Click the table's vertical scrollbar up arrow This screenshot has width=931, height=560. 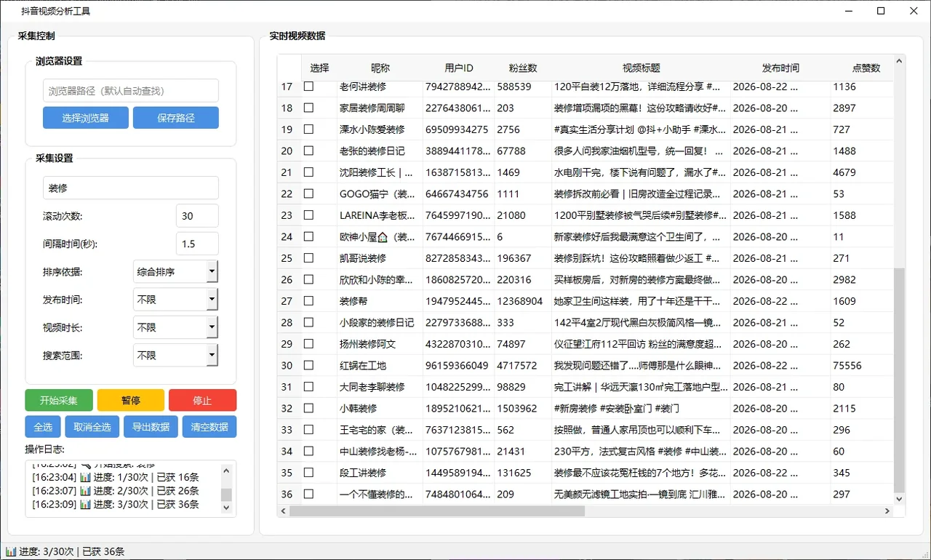(899, 61)
